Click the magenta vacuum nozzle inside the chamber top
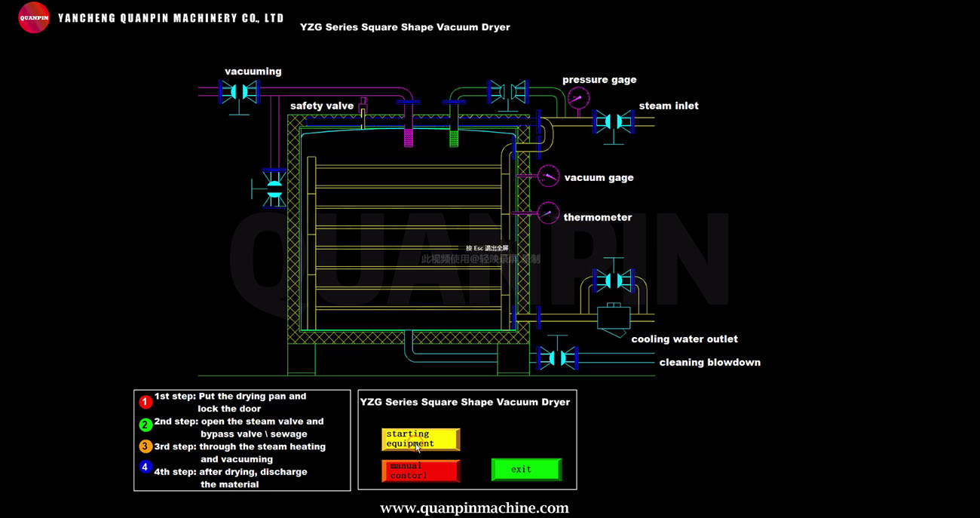This screenshot has width=980, height=518. 409,137
